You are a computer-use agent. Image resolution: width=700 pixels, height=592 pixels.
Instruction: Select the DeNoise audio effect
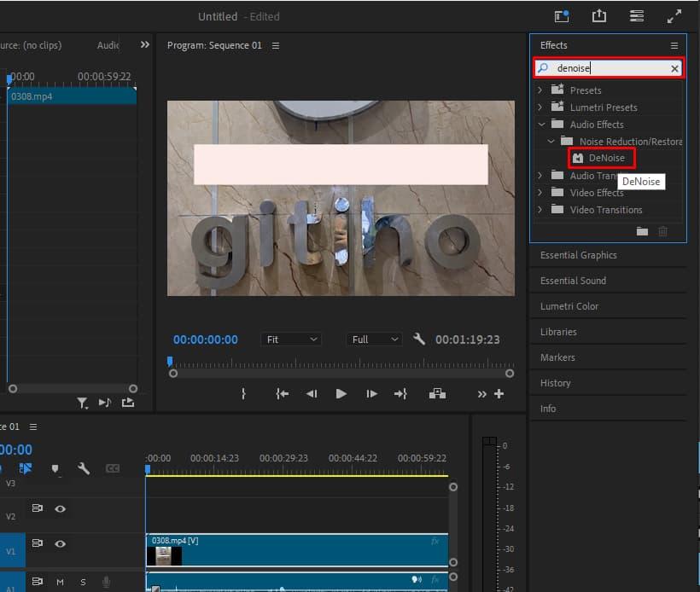[x=606, y=159]
